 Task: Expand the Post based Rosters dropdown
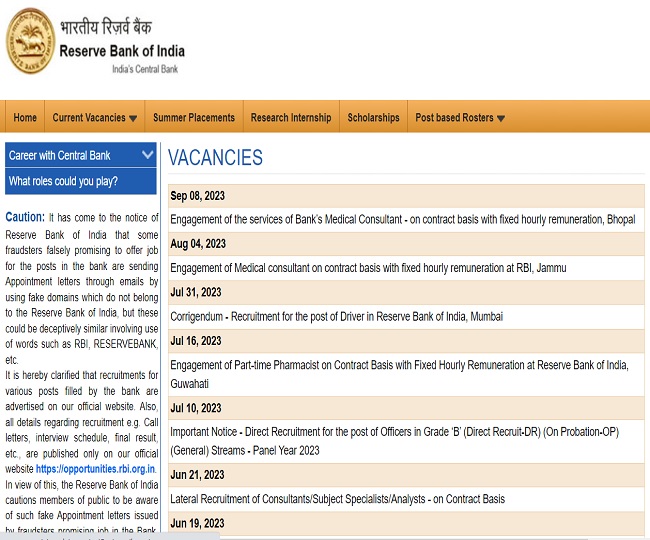(460, 117)
